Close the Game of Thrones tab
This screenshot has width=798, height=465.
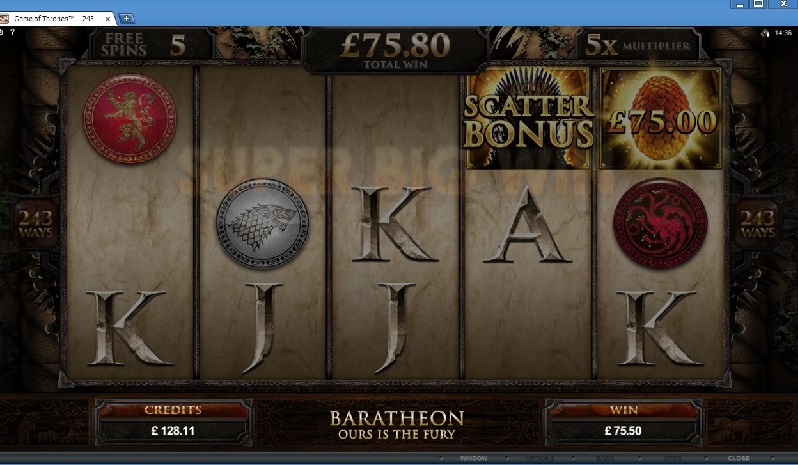tap(108, 19)
